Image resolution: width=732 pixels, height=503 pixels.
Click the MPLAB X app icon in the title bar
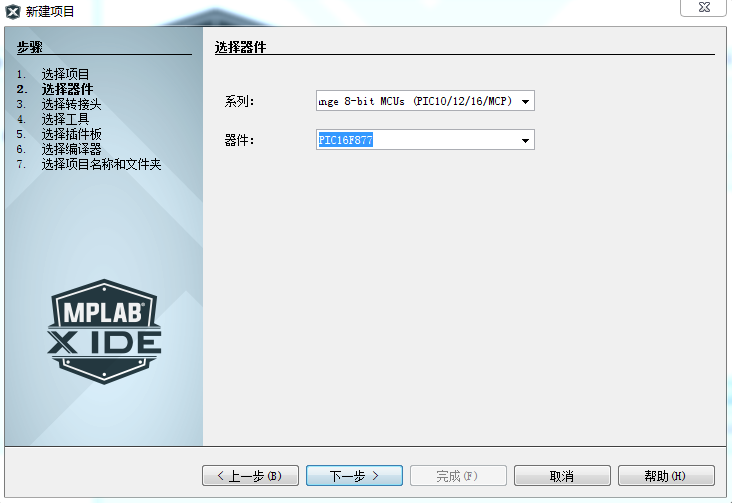pos(13,11)
